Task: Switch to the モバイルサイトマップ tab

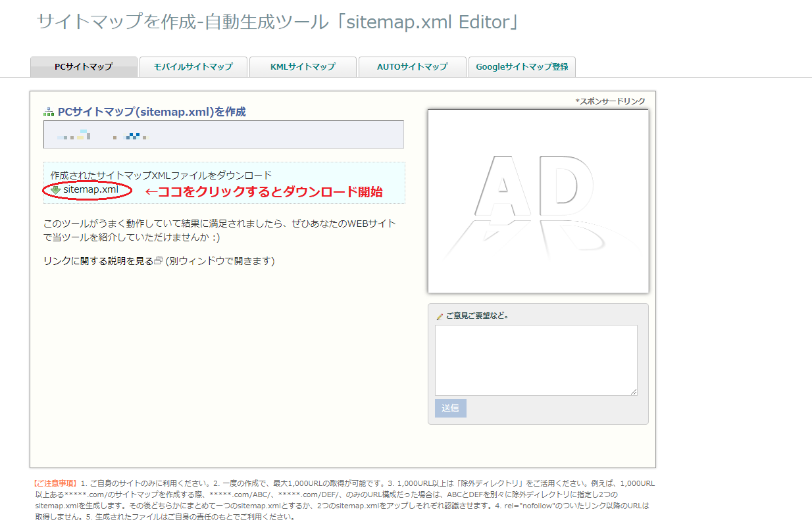Action: (193, 66)
